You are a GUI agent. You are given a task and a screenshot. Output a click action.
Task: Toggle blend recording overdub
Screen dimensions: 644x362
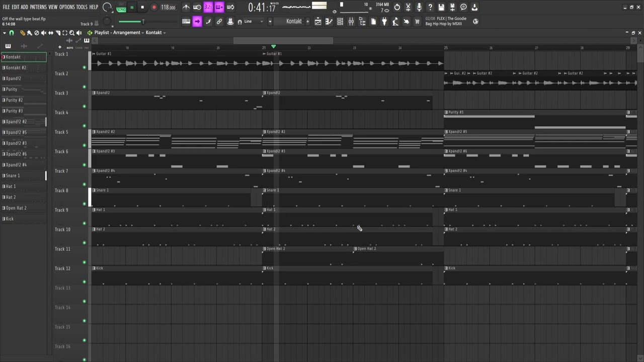(219, 7)
